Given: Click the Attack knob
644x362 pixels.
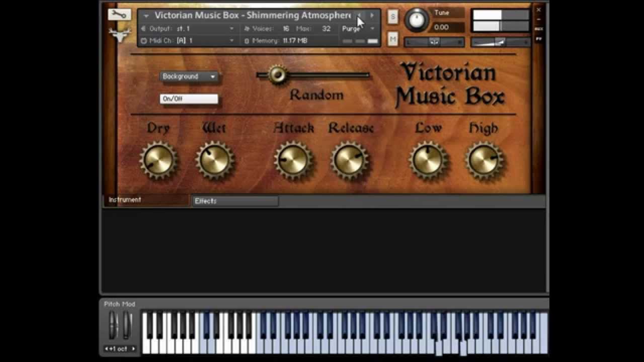Looking at the screenshot, I should [293, 160].
